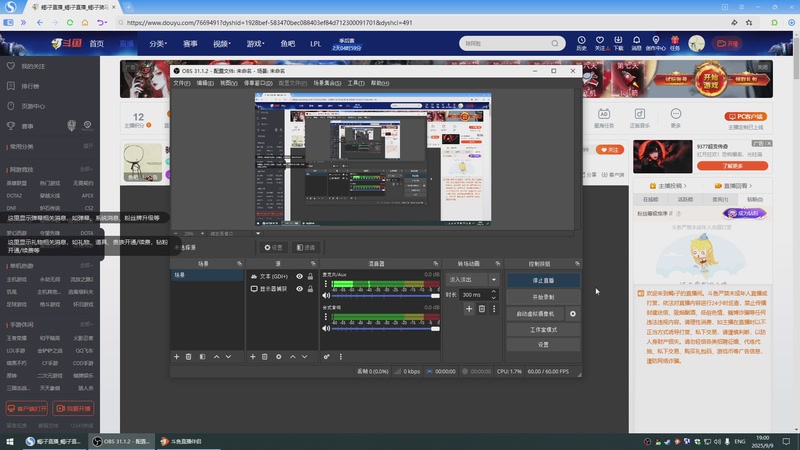Click Start Recording button in OBS
This screenshot has height=450, width=800.
(x=543, y=297)
